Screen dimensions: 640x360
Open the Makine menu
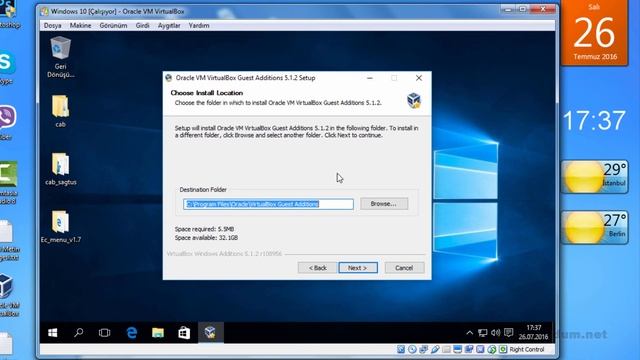tap(80, 25)
